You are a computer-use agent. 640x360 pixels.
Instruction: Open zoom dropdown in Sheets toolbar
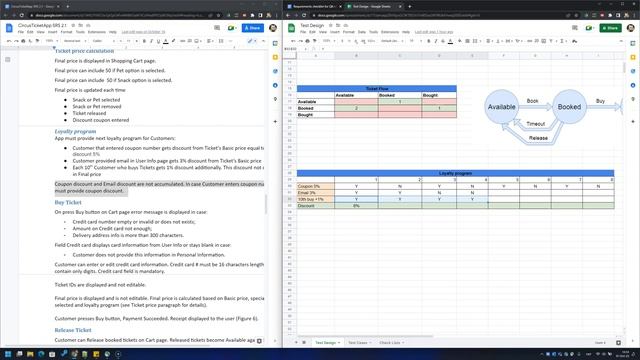(x=328, y=41)
